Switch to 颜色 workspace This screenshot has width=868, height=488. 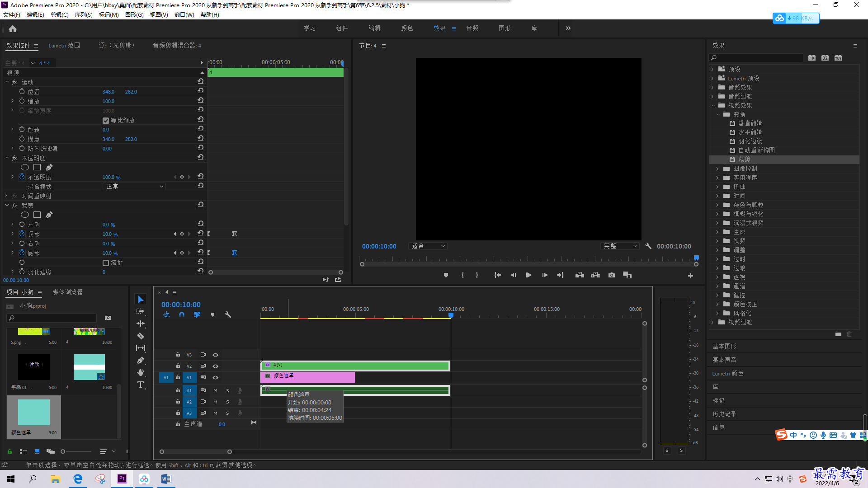click(x=407, y=28)
